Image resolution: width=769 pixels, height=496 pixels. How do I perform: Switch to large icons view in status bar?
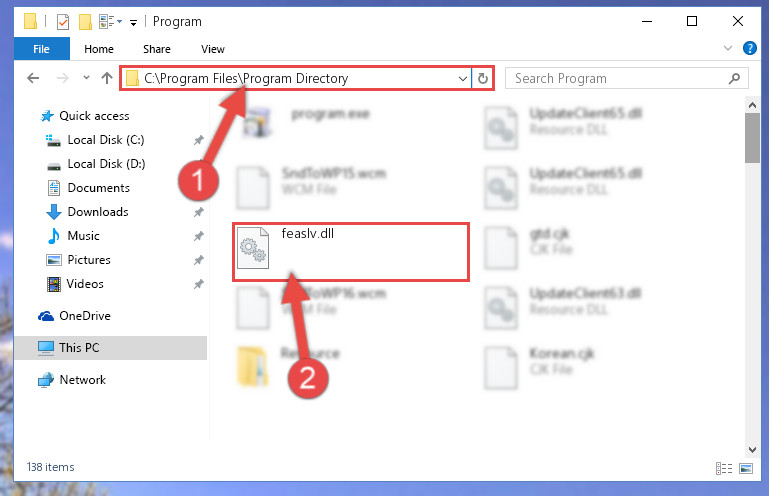746,469
